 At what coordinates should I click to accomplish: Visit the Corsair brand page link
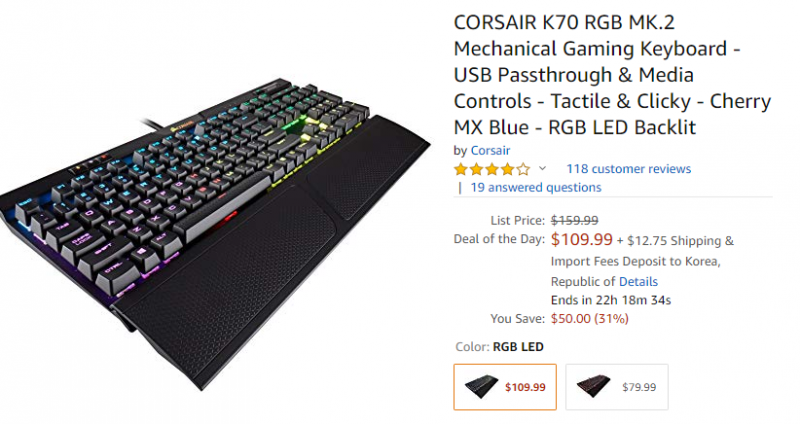[x=492, y=150]
